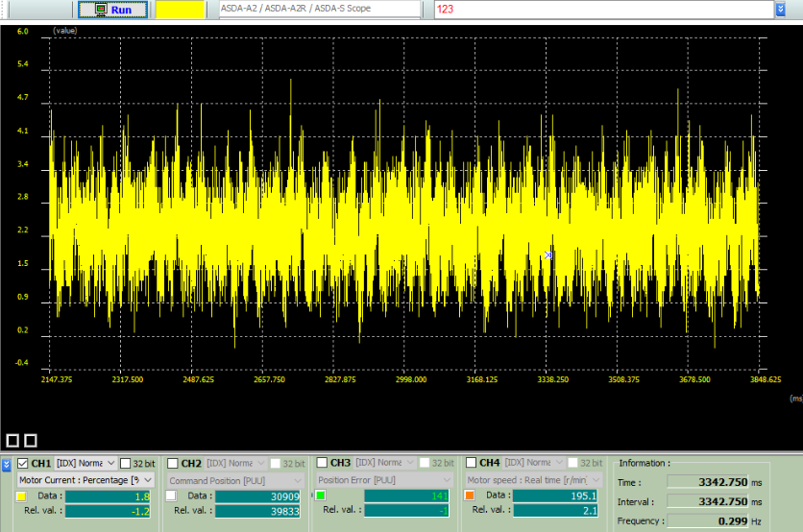Open the CH1 [IDX] Normal dropdown
Screen dimensions: 803x532
[86, 463]
